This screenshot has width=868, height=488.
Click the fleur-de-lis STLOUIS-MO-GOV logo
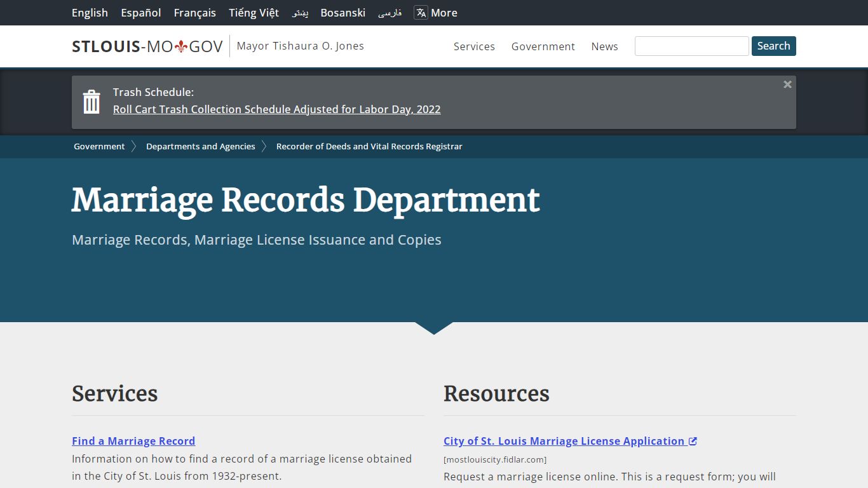pos(147,46)
